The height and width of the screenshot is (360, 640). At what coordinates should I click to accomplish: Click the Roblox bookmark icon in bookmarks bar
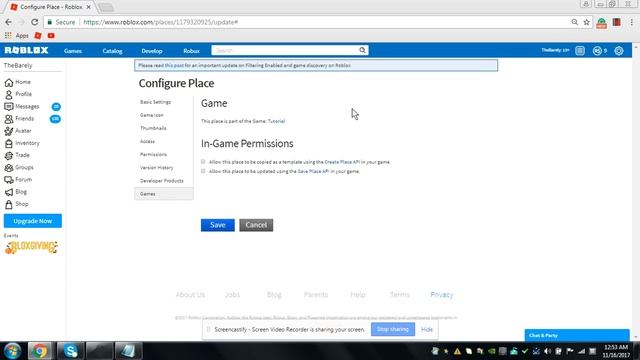(x=38, y=36)
